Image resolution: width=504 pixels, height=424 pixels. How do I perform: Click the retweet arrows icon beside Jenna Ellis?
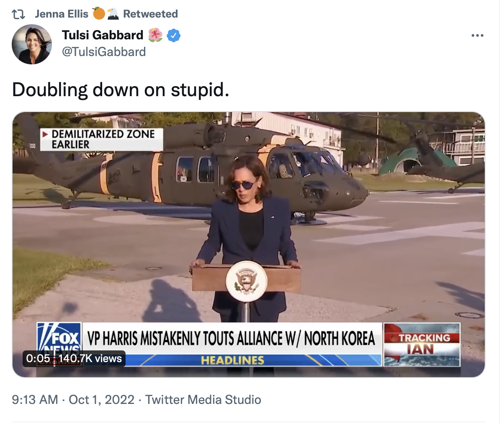tap(18, 14)
